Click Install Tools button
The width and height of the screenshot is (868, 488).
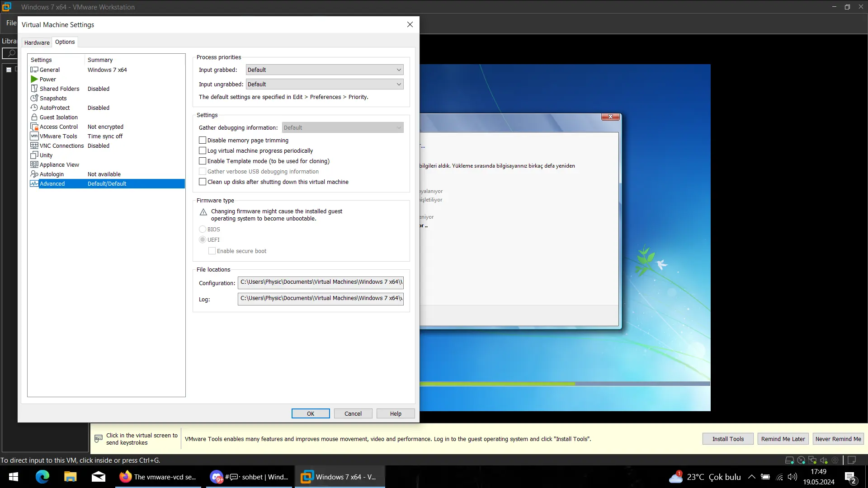[728, 439]
